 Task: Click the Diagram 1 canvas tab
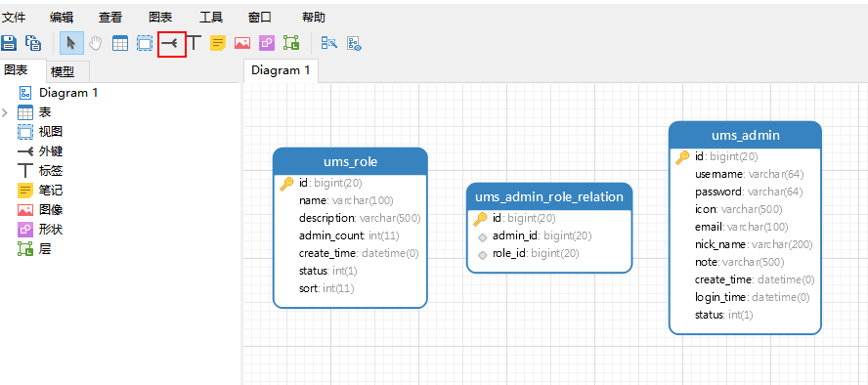(x=281, y=70)
